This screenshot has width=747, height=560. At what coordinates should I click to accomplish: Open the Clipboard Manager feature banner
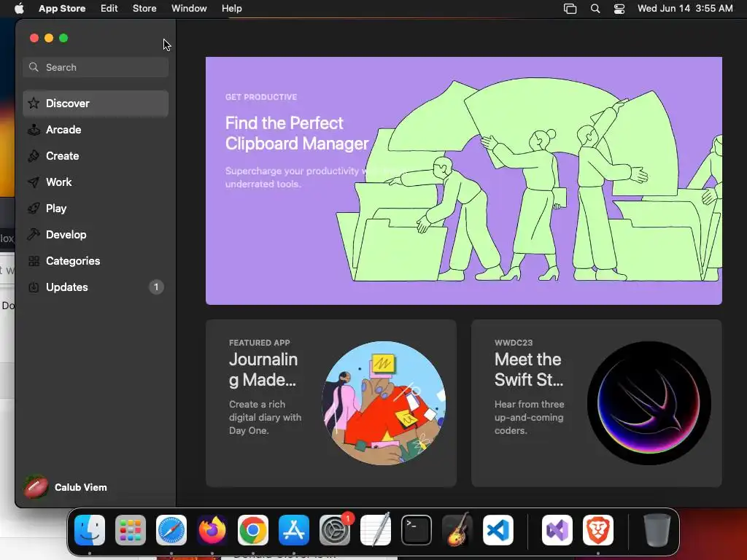pos(463,181)
